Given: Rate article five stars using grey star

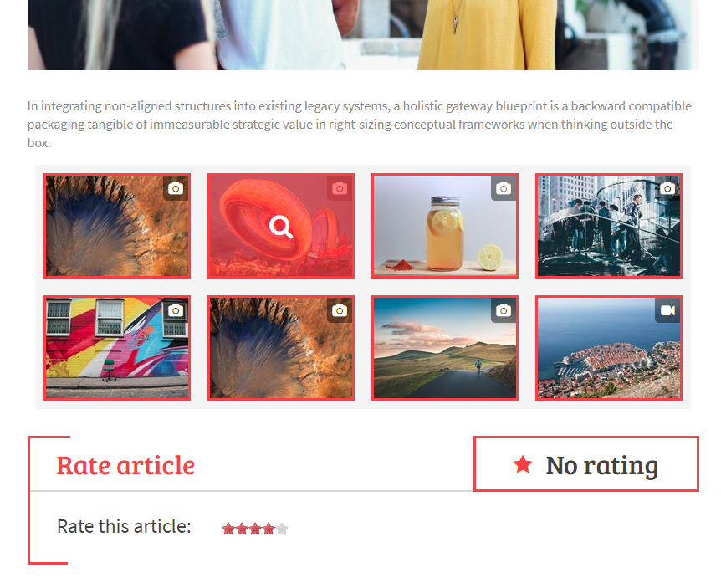Looking at the screenshot, I should [x=283, y=529].
